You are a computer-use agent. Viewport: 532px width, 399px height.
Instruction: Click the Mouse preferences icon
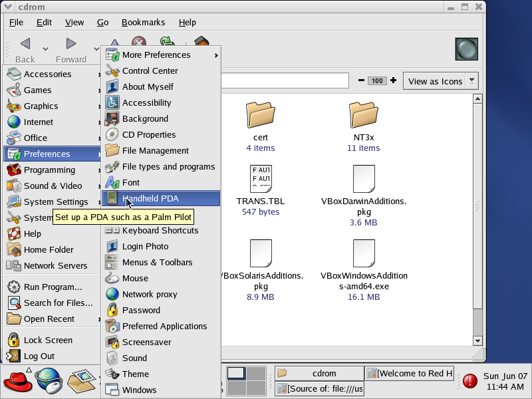click(x=112, y=278)
